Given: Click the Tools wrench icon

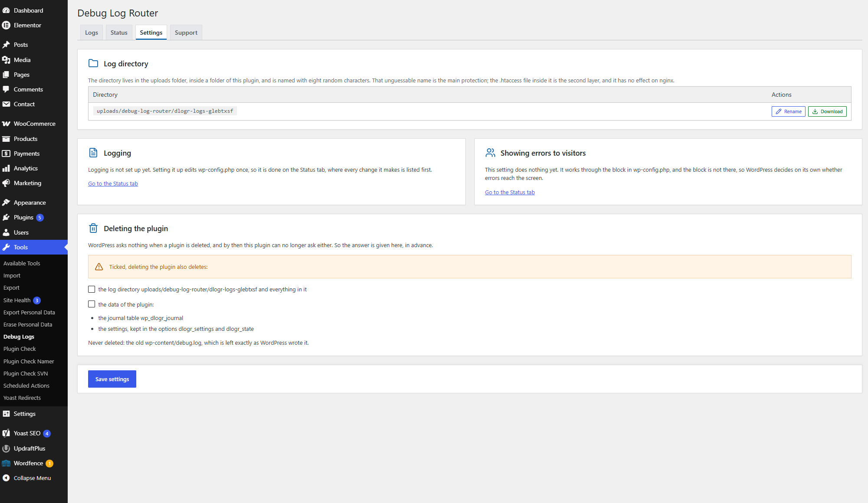Looking at the screenshot, I should 6,247.
